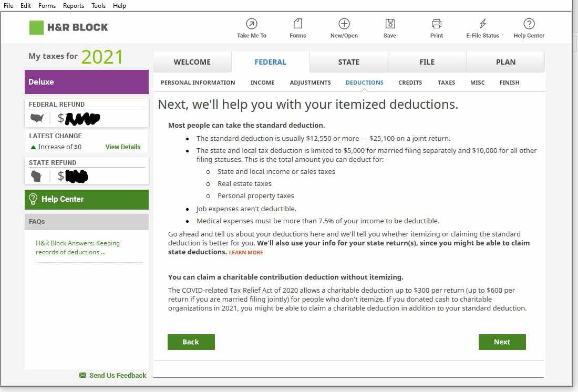Image resolution: width=578 pixels, height=392 pixels.
Task: Switch to the STATE tab
Action: (349, 62)
